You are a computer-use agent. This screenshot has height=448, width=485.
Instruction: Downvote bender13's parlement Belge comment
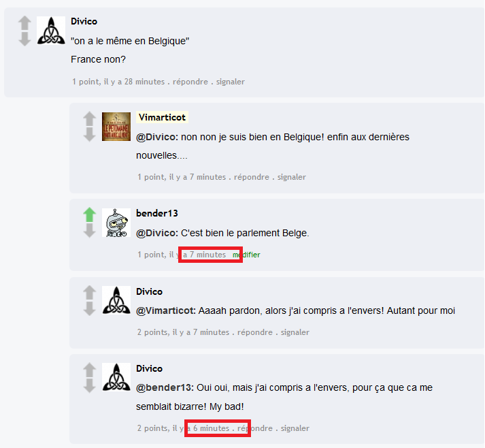[x=89, y=231]
